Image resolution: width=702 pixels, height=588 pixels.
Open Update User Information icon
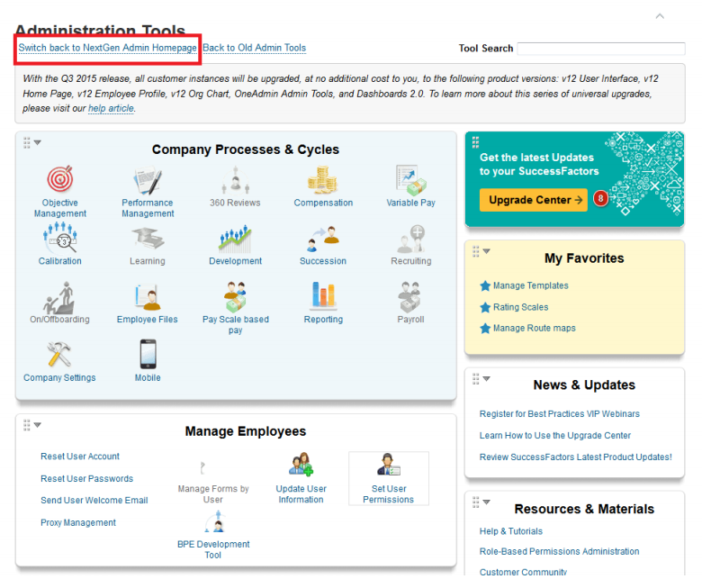301,464
